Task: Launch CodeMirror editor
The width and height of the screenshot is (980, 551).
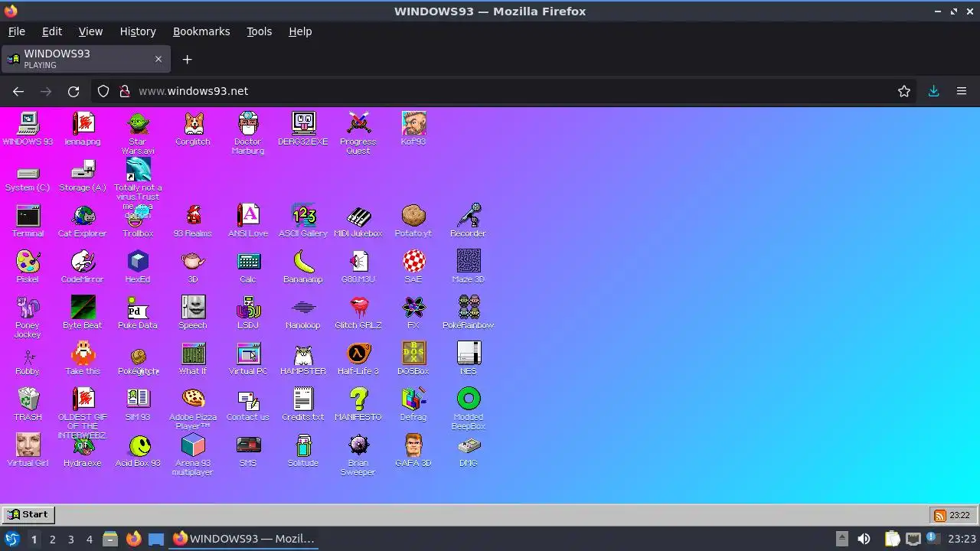Action: [83, 266]
